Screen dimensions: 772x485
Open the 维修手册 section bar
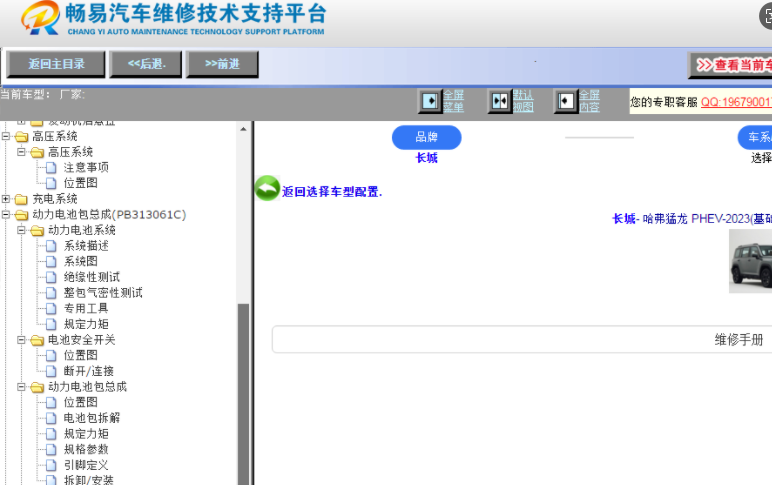coord(522,339)
